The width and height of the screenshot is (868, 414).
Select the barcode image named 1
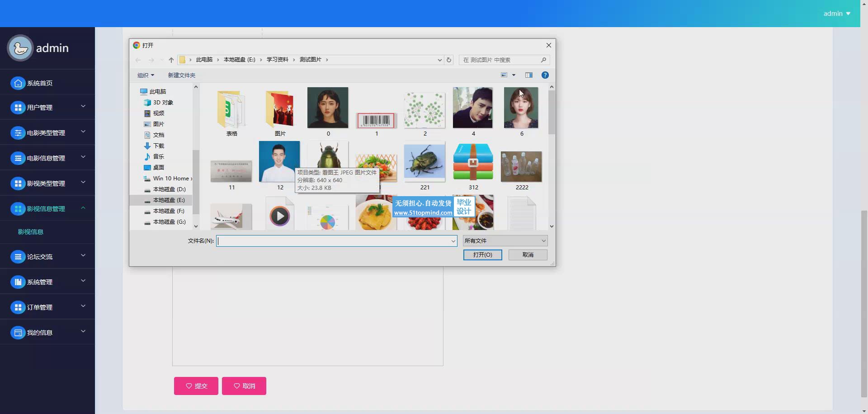point(376,120)
